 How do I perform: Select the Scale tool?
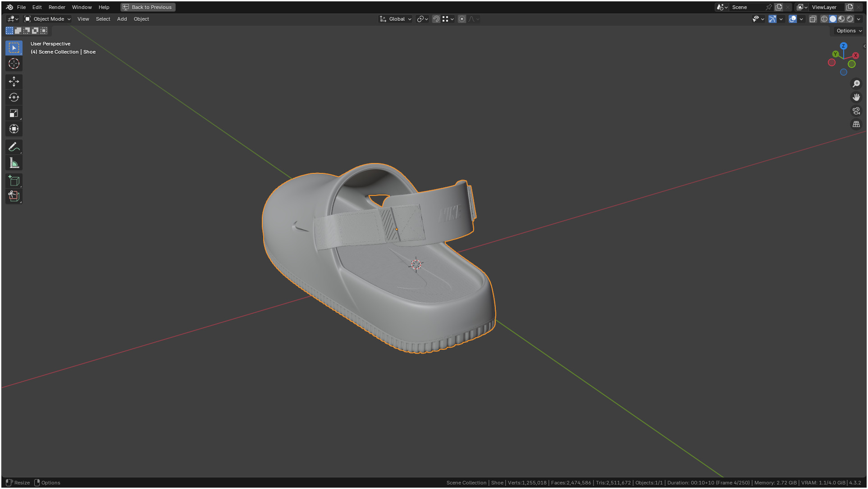click(14, 113)
